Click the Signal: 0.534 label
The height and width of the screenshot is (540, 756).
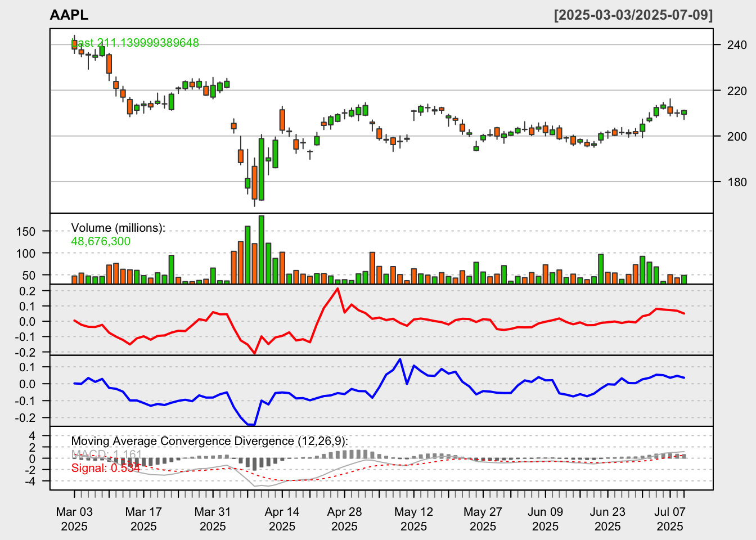pos(105,468)
